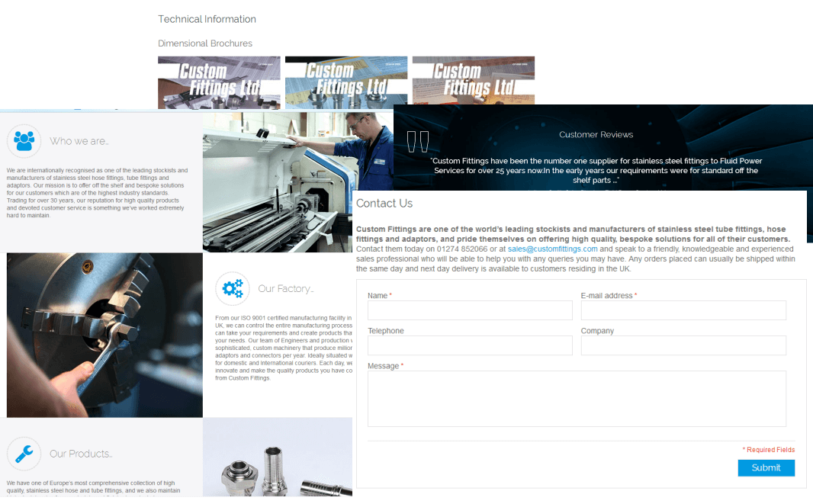Click the Contact Us heading
Viewport: 813px width, 504px height.
pyautogui.click(x=384, y=204)
